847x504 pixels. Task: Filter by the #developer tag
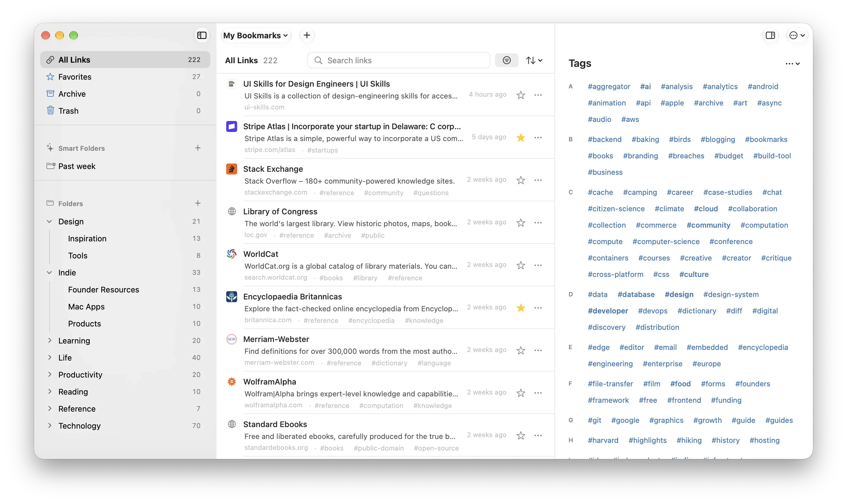coord(607,311)
